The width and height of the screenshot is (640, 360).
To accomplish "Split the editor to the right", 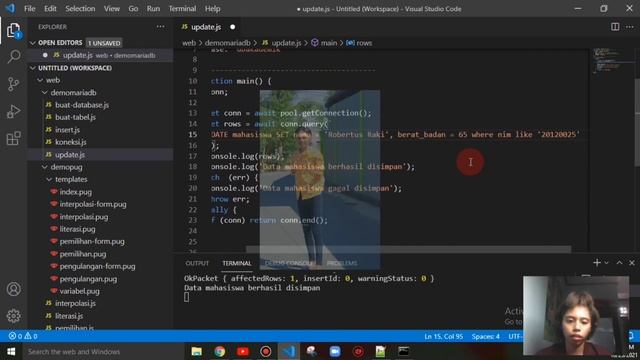I will 615,27.
